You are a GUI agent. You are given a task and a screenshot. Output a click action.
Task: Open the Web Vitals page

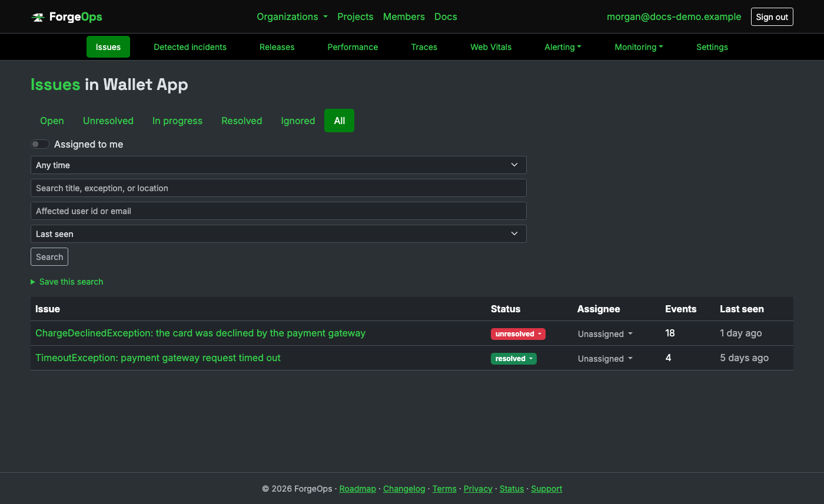pos(491,47)
